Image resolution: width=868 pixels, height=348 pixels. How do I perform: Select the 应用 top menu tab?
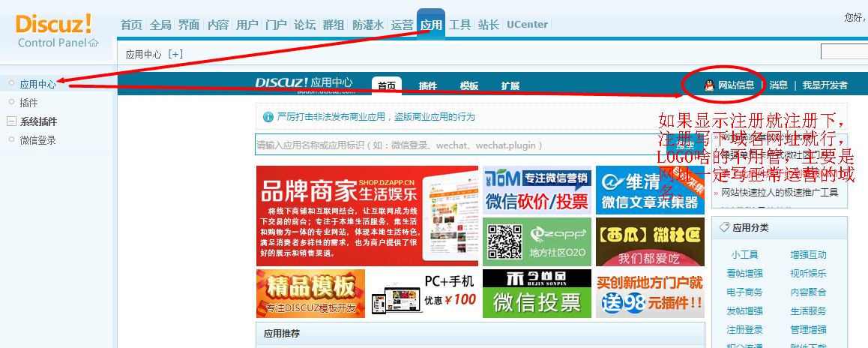(x=431, y=25)
